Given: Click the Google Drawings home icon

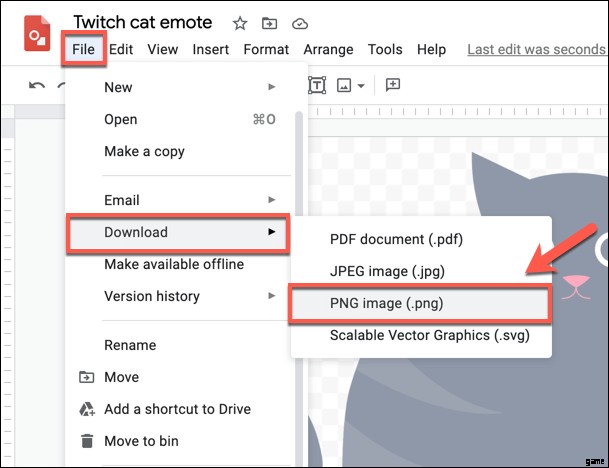Looking at the screenshot, I should click(37, 33).
